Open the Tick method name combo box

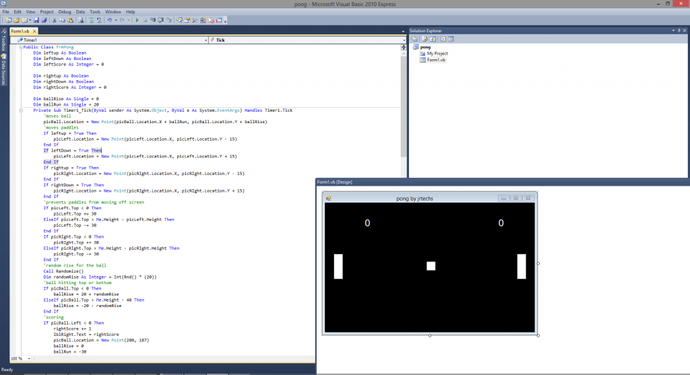point(307,40)
